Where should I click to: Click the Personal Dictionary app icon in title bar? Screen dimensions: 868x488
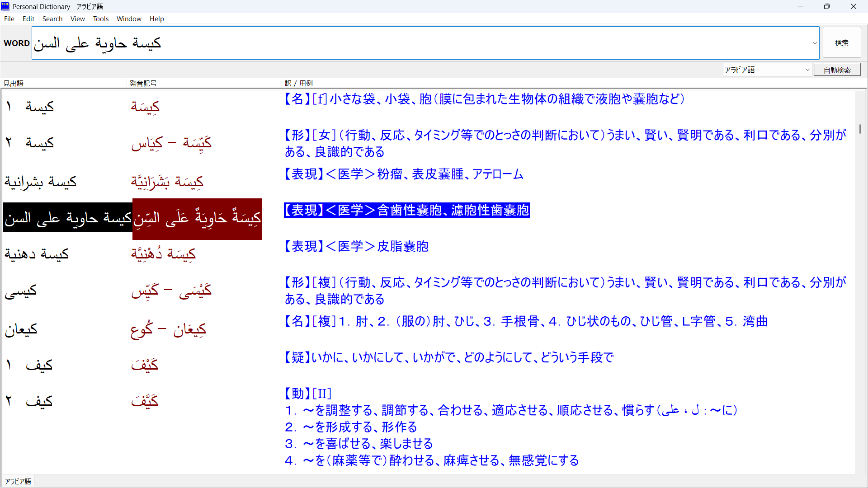pyautogui.click(x=5, y=6)
